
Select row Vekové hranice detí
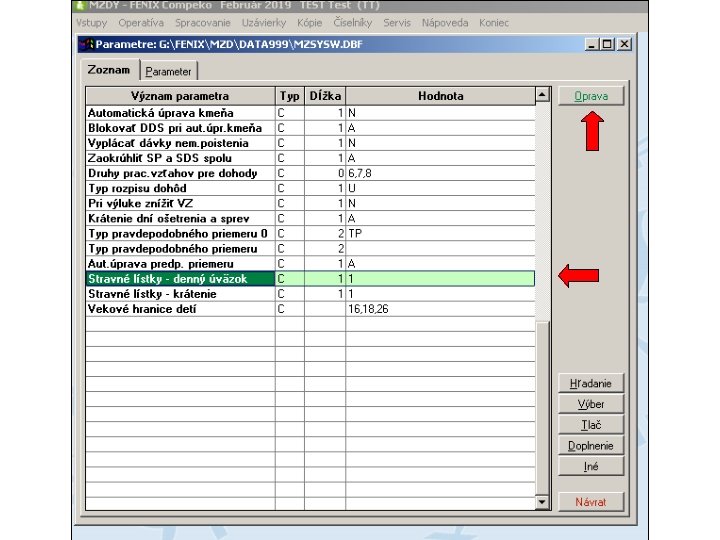click(x=310, y=309)
